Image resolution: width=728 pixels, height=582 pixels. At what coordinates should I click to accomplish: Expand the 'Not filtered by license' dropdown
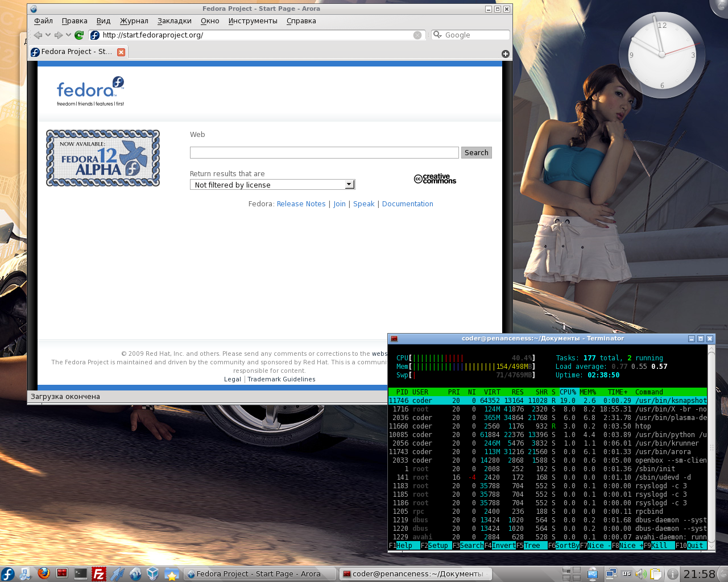pyautogui.click(x=349, y=185)
